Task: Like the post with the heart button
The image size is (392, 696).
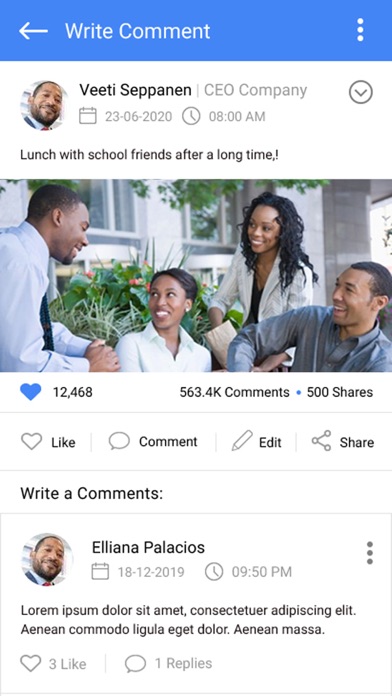Action: [x=48, y=442]
